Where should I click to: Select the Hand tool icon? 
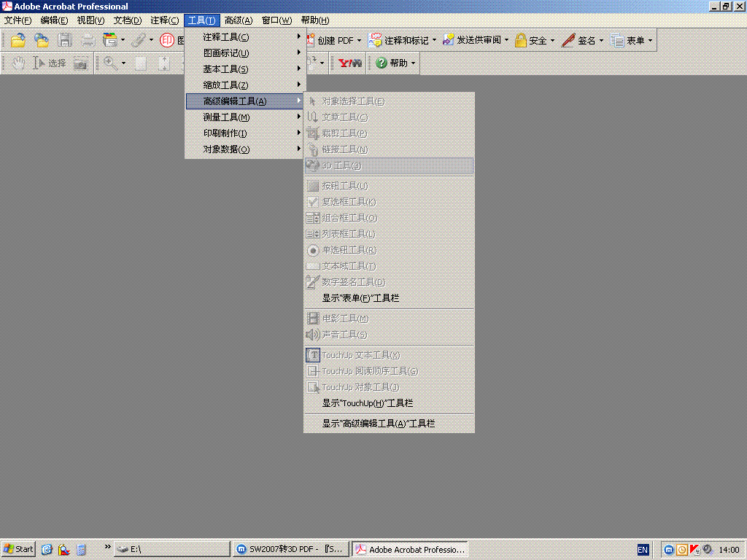click(x=18, y=63)
